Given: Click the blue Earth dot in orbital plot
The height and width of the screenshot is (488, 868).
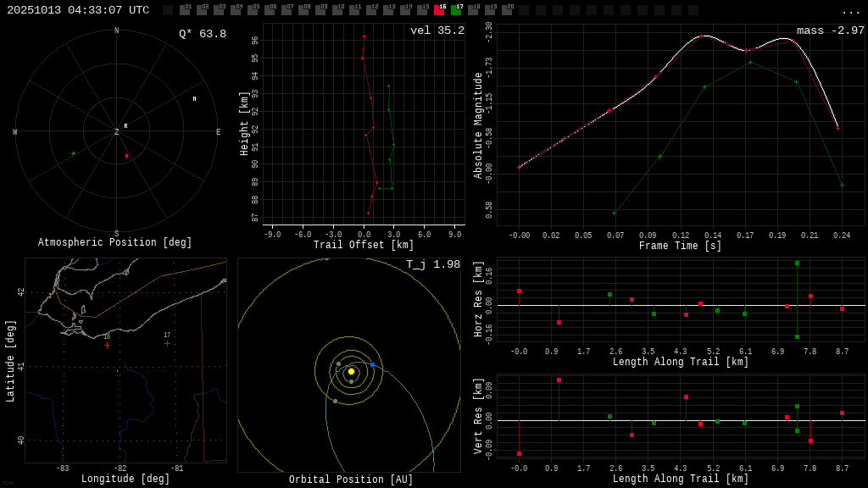Looking at the screenshot, I should point(372,365).
